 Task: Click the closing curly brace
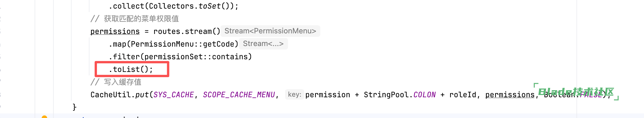coord(74,107)
